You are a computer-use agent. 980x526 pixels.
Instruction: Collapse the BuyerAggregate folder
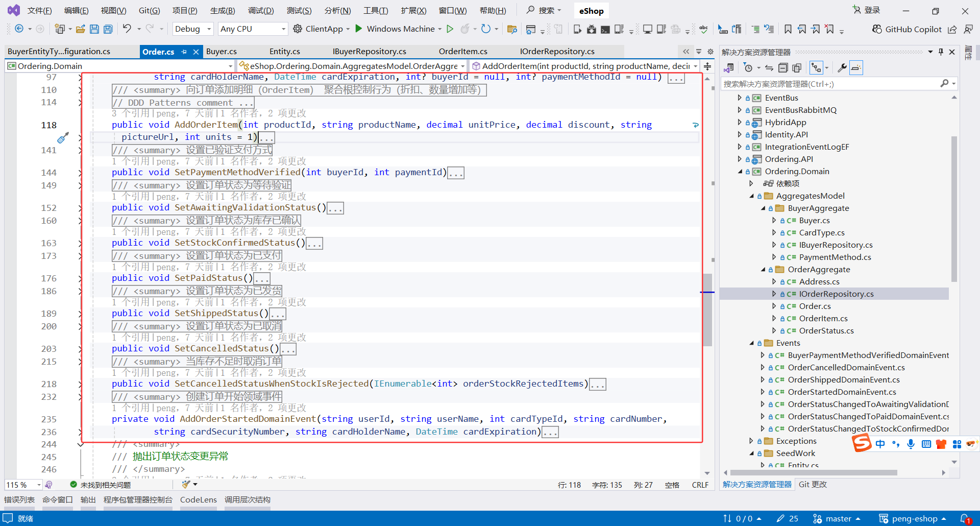pyautogui.click(x=763, y=208)
